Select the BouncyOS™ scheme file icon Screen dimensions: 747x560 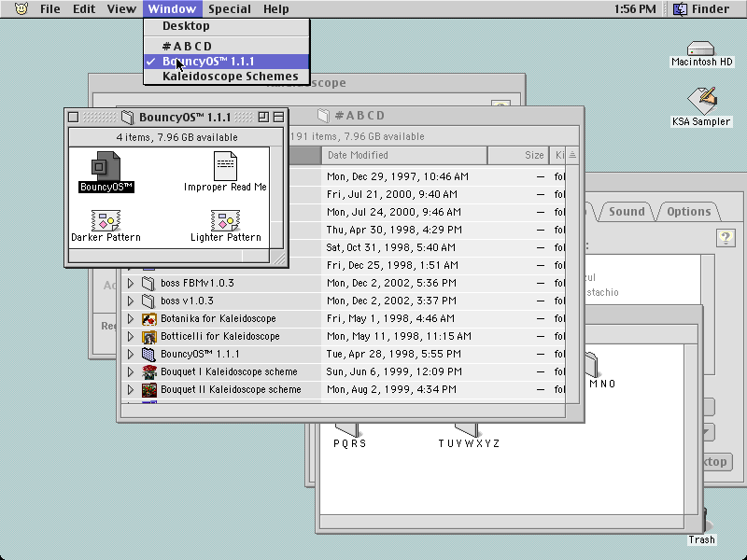pyautogui.click(x=106, y=166)
